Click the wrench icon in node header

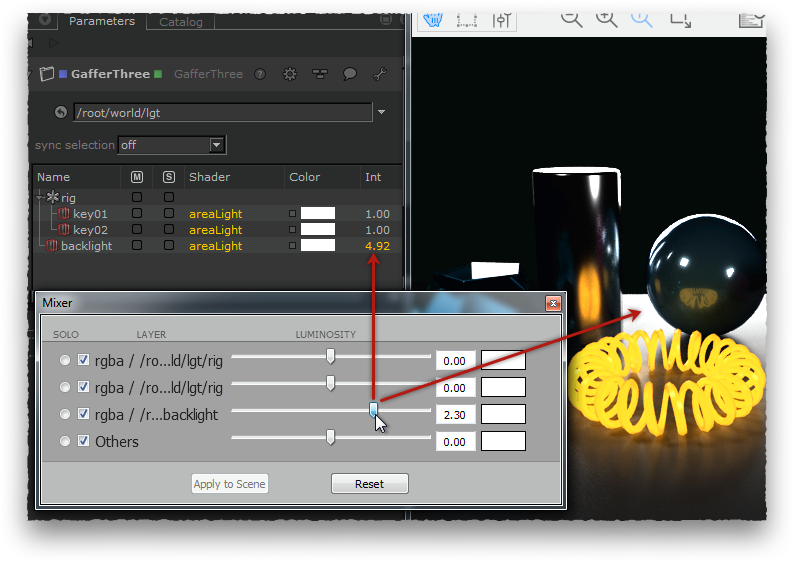(379, 74)
